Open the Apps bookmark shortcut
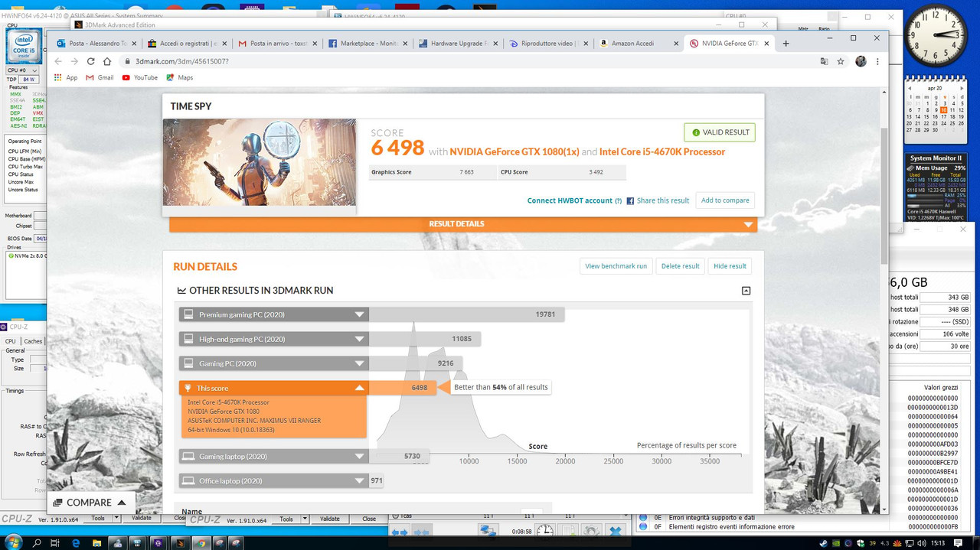Image resolution: width=980 pixels, height=550 pixels. (66, 77)
